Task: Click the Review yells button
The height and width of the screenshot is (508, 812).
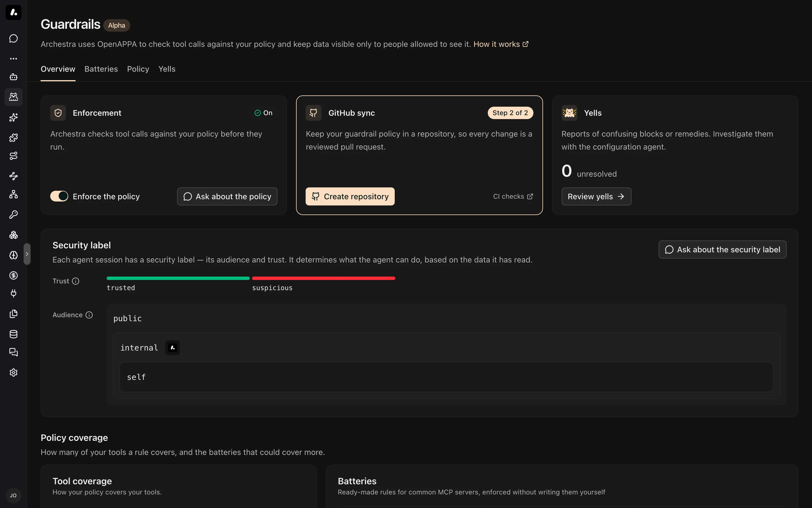Action: pos(596,196)
